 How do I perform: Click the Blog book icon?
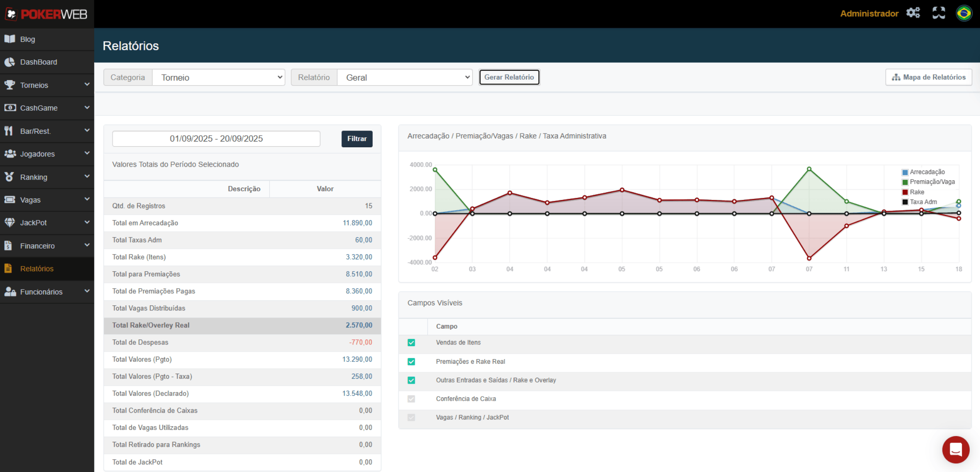pyautogui.click(x=10, y=39)
